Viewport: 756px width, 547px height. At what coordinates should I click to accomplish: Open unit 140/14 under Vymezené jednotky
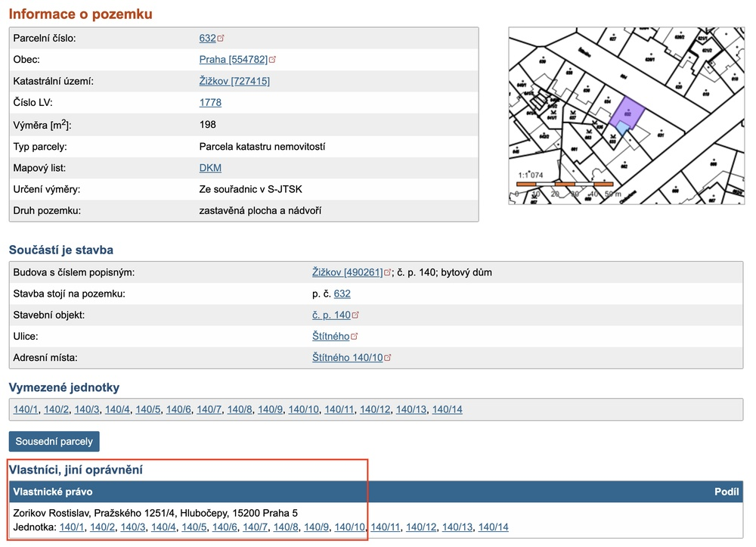point(447,409)
